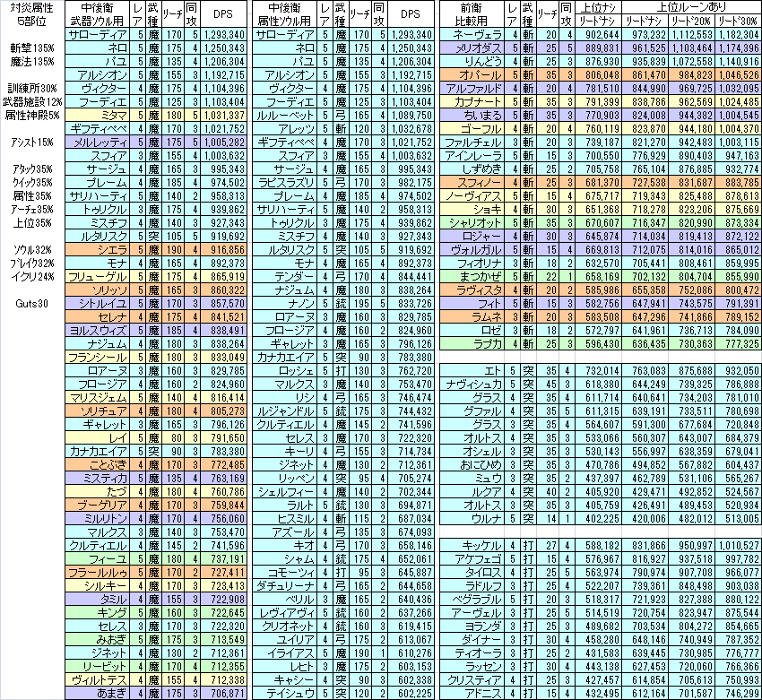Select the value 902,644
This screenshot has width=762, height=700.
click(x=598, y=34)
